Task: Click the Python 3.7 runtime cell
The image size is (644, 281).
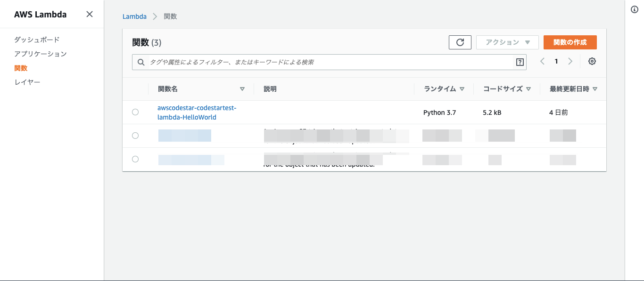Action: tap(439, 112)
